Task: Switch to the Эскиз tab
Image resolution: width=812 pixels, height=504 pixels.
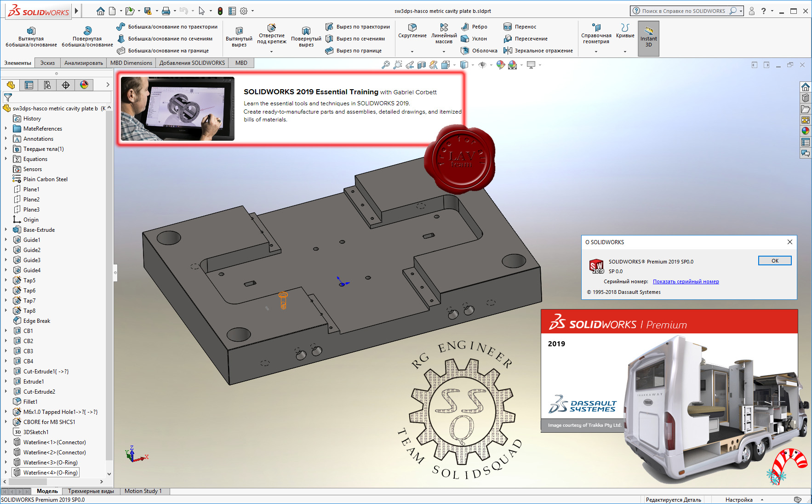Action: click(x=47, y=63)
